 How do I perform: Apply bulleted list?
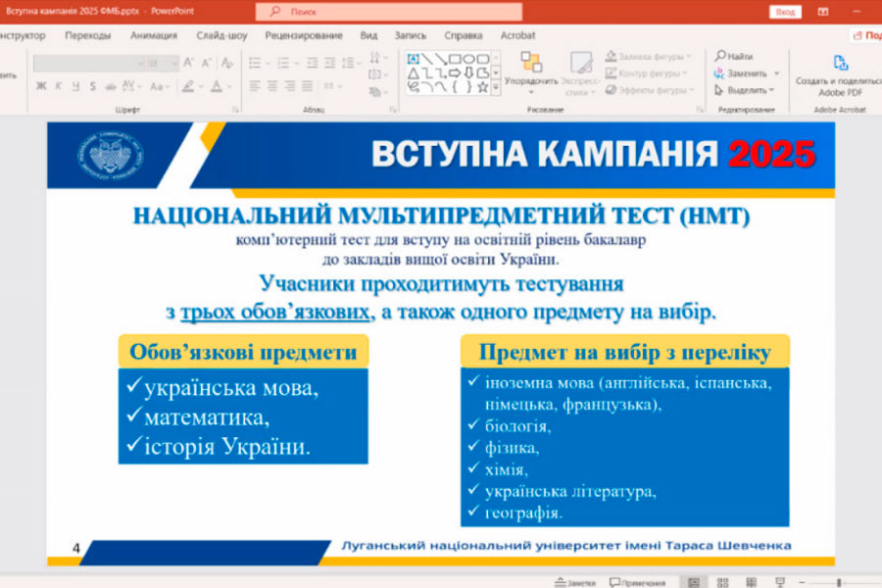click(255, 63)
